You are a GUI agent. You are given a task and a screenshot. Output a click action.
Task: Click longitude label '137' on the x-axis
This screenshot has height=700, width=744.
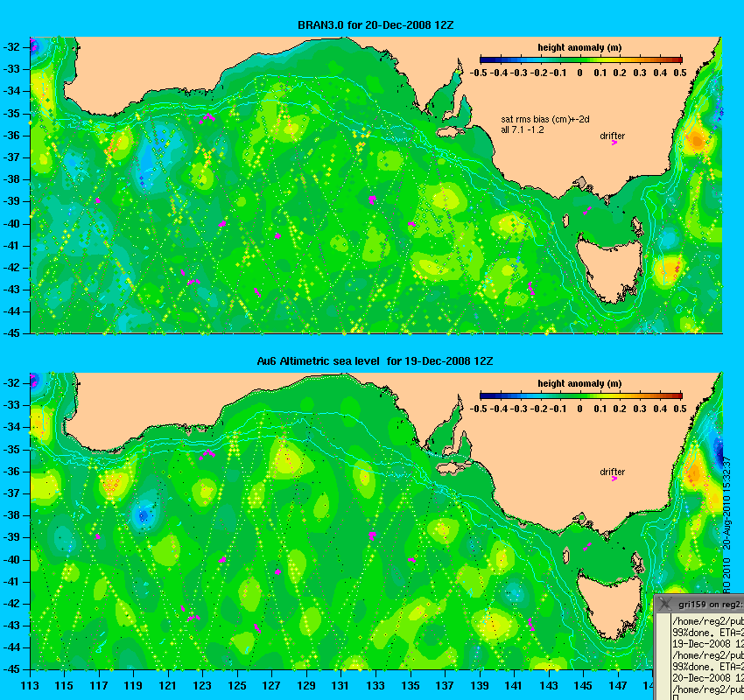(x=445, y=685)
